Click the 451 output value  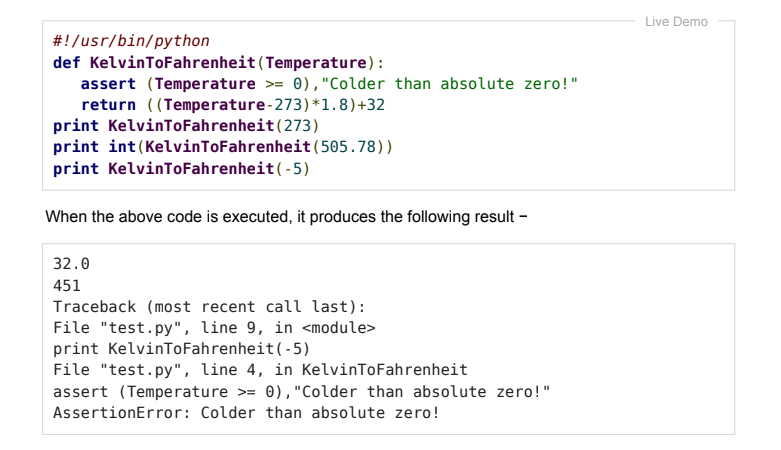[67, 286]
